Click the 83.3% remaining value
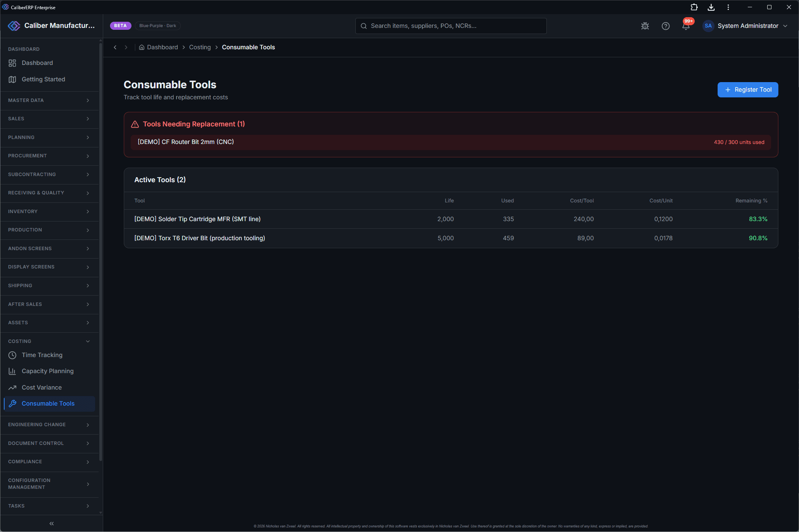The image size is (799, 532). tap(758, 219)
